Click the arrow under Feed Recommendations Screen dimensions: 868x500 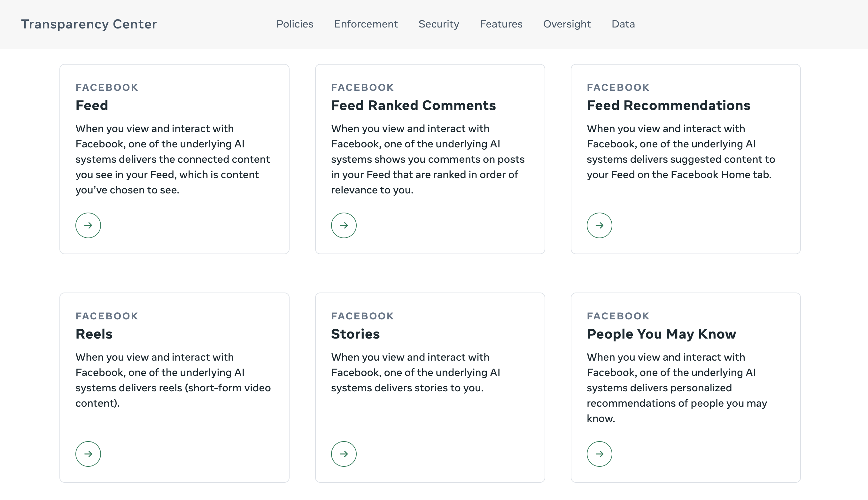pyautogui.click(x=599, y=225)
